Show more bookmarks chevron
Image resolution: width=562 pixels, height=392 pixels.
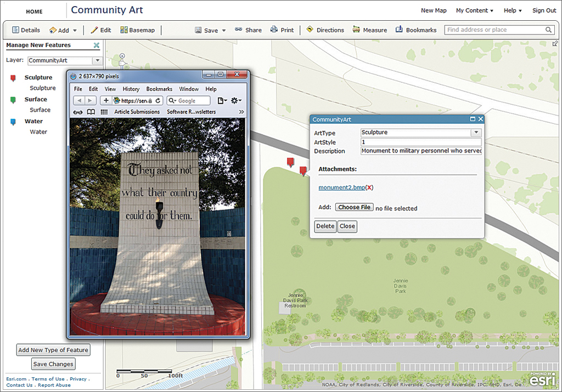pyautogui.click(x=241, y=112)
